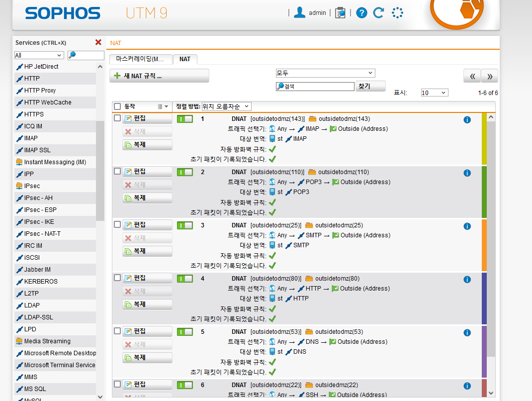Click the IMAP SSL service plug icon
Screen dimensions: 532x401
click(x=19, y=150)
